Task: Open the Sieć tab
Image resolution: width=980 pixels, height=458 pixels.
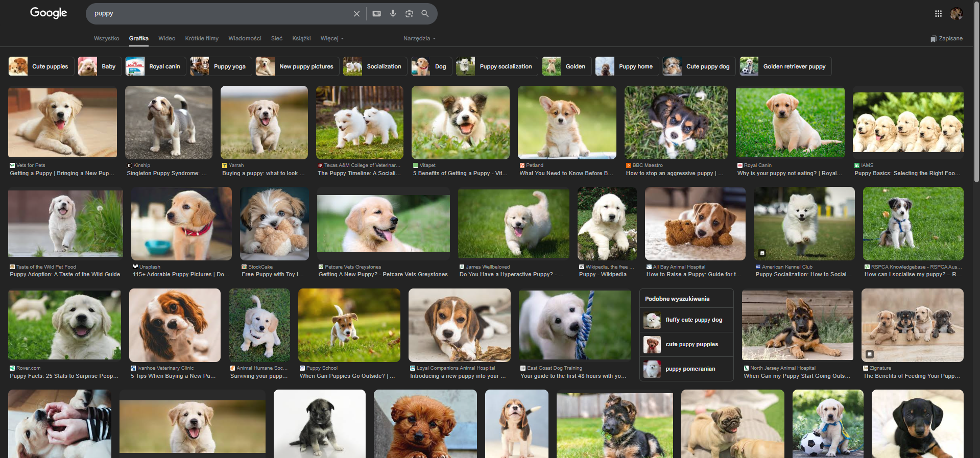Action: tap(277, 38)
